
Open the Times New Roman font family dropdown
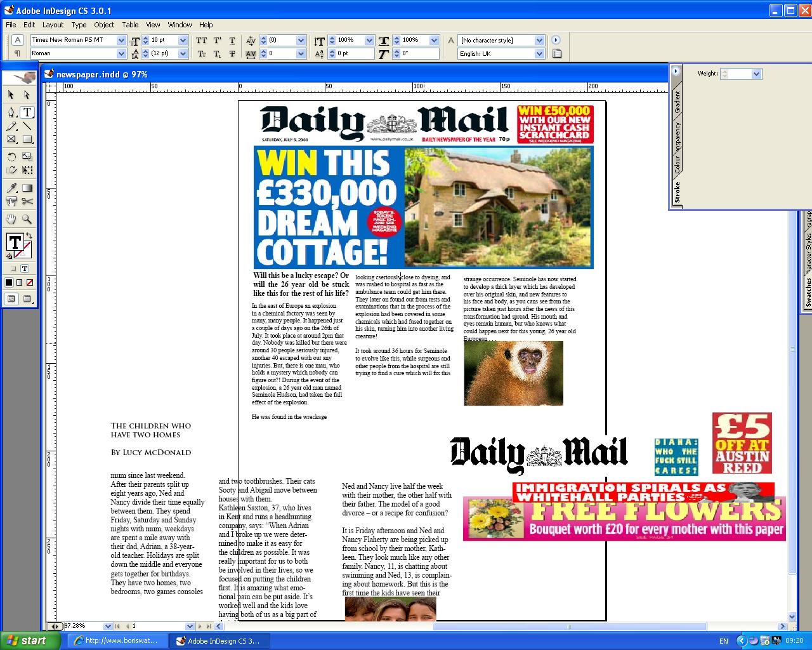[x=121, y=40]
